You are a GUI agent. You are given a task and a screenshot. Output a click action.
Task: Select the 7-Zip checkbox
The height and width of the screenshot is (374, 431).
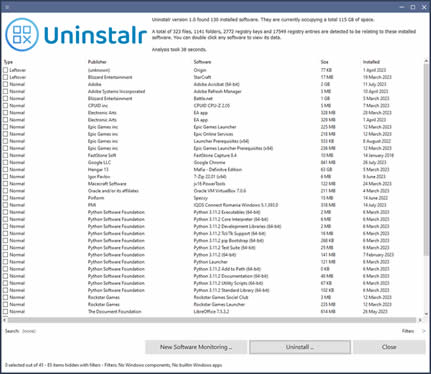[x=6, y=176]
